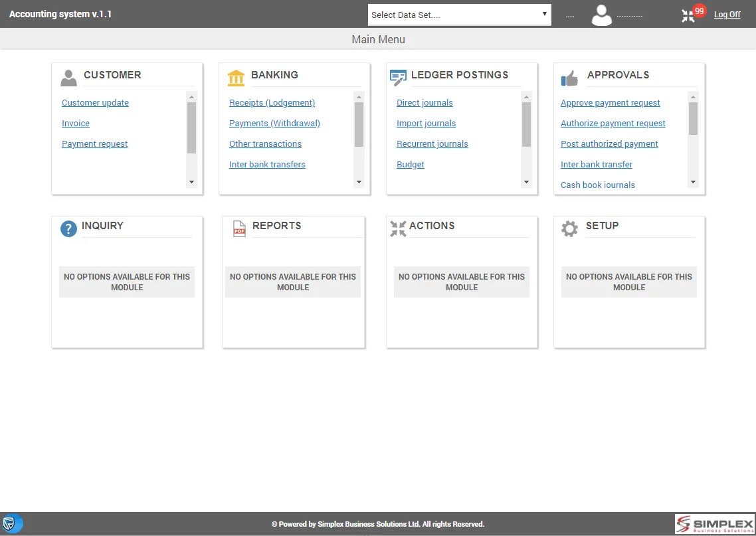The height and width of the screenshot is (536, 756).
Task: Open the Select Data Set dropdown
Action: [x=459, y=15]
